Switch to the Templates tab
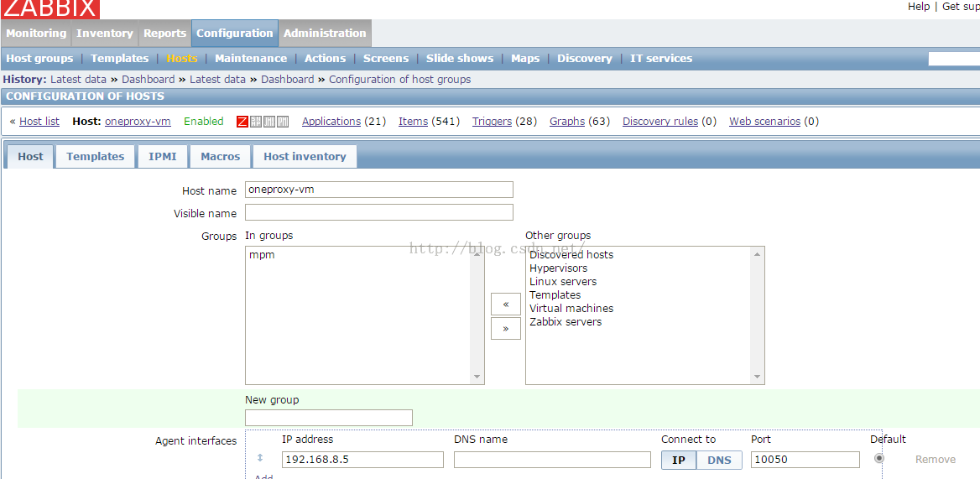Screen dimensions: 980x479 point(95,156)
